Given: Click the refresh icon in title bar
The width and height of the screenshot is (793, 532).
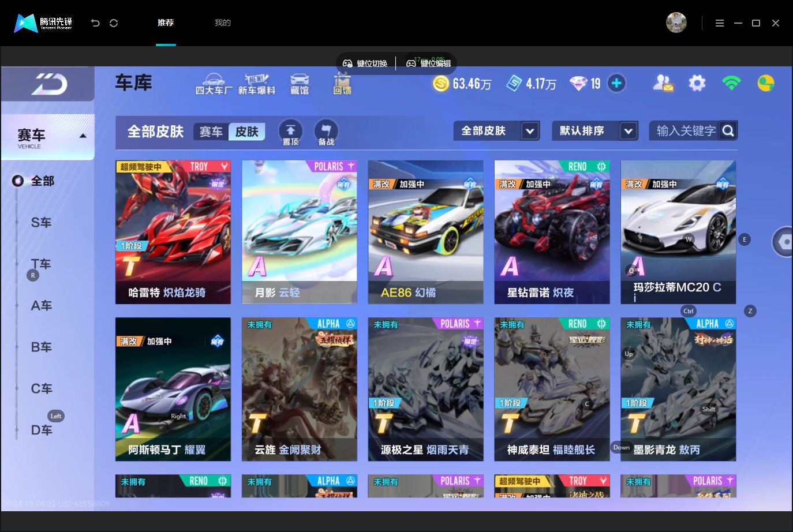Looking at the screenshot, I should point(114,23).
